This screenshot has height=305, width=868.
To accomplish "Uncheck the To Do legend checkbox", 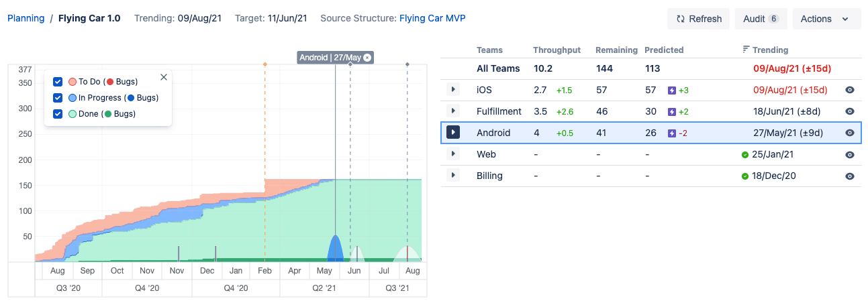I will point(58,82).
